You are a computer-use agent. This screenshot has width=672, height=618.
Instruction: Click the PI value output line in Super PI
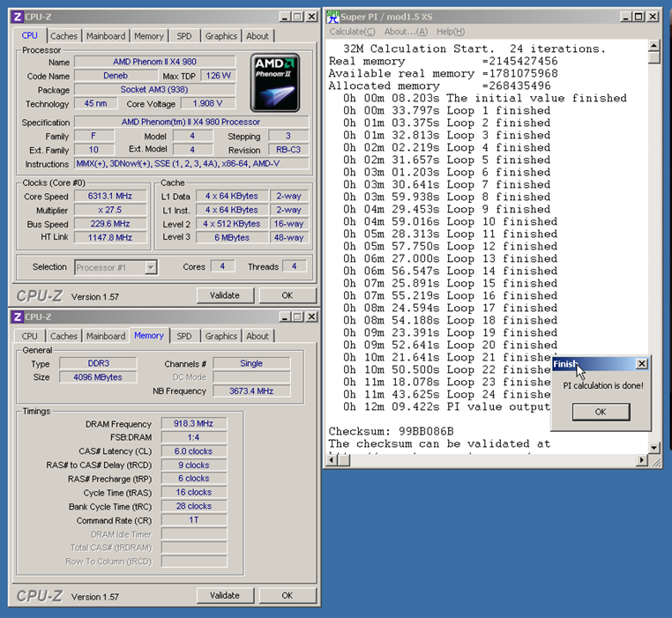[x=446, y=406]
